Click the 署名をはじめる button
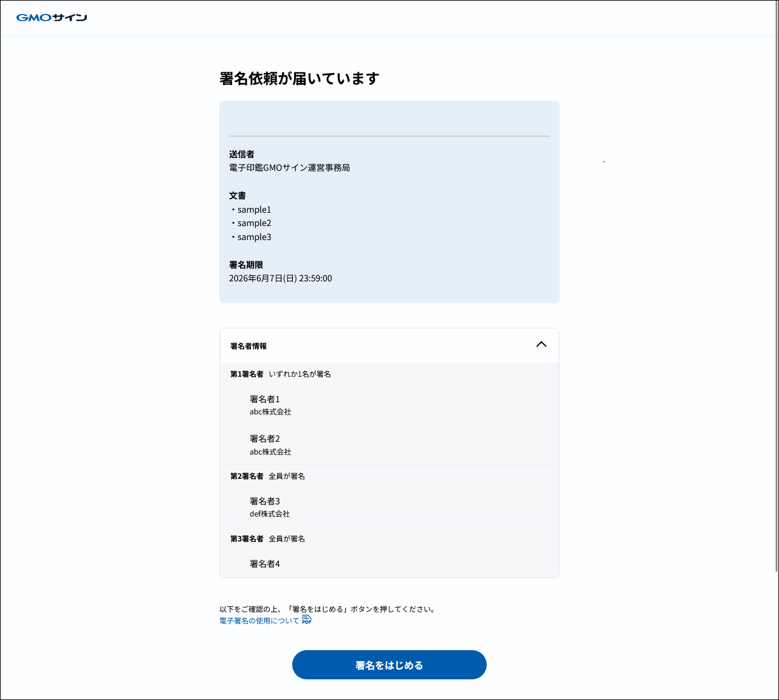Image resolution: width=779 pixels, height=700 pixels. [x=390, y=665]
